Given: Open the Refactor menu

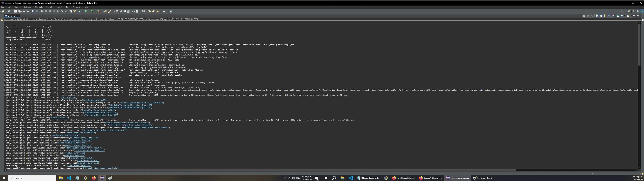Looking at the screenshot, I should (28, 7).
